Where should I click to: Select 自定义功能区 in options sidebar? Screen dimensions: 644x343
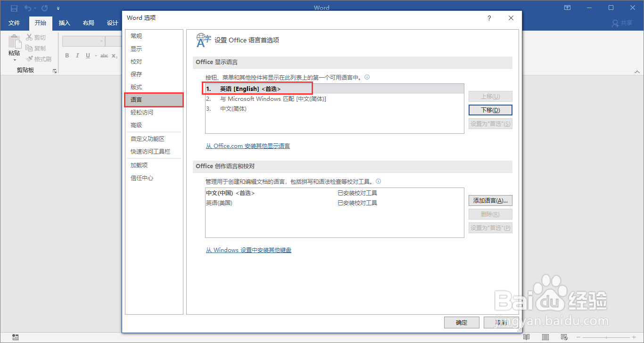[154, 139]
